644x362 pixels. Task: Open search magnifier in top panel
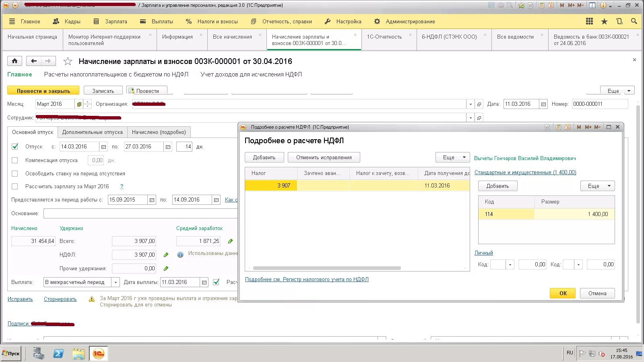[634, 21]
